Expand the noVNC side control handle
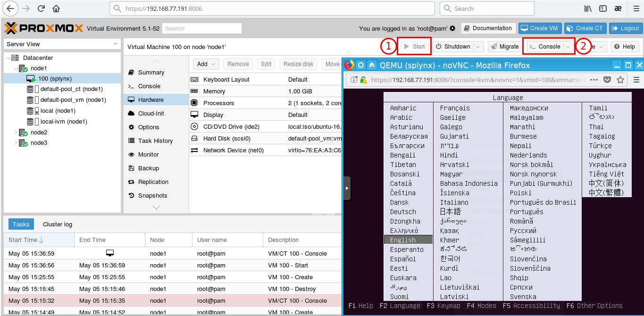This screenshot has width=644, height=316. [347, 188]
